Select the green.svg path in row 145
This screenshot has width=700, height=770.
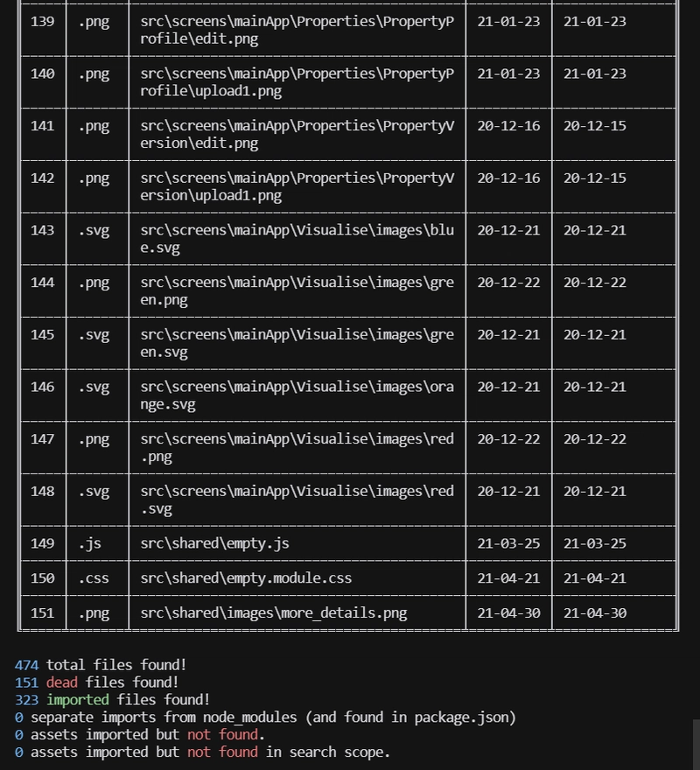[x=297, y=343]
